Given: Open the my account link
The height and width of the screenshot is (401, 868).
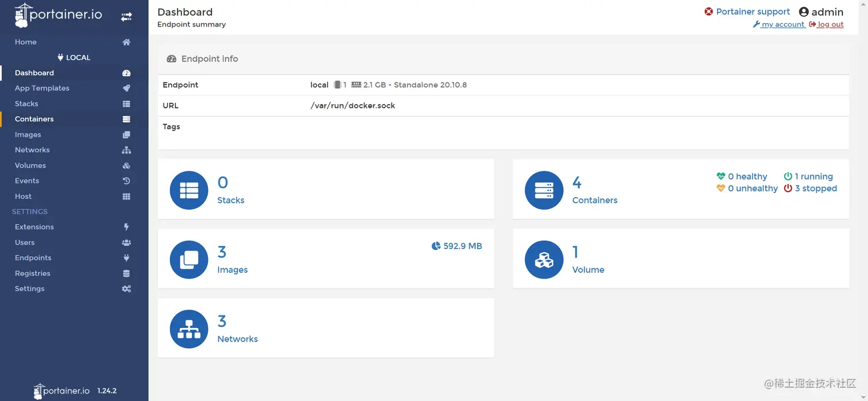Looking at the screenshot, I should (x=779, y=25).
